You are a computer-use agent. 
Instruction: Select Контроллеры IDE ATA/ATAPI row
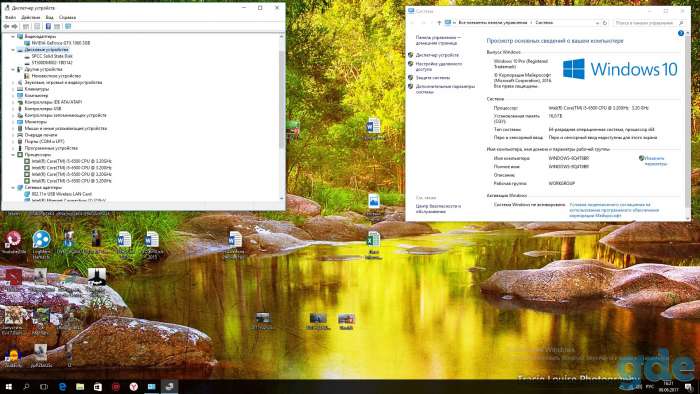tap(49, 102)
